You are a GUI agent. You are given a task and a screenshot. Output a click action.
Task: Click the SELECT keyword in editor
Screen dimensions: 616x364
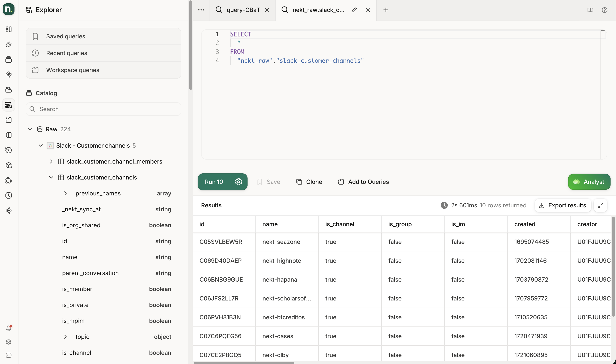click(x=240, y=34)
